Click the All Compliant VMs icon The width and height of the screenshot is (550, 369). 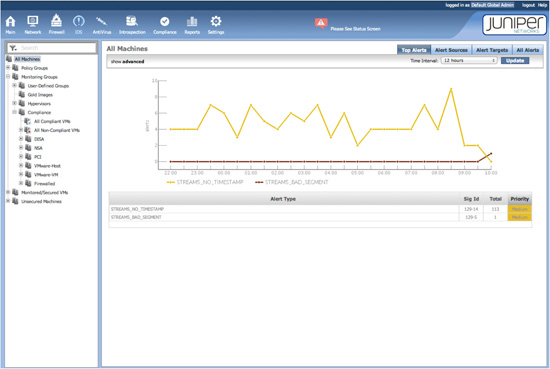pos(28,121)
